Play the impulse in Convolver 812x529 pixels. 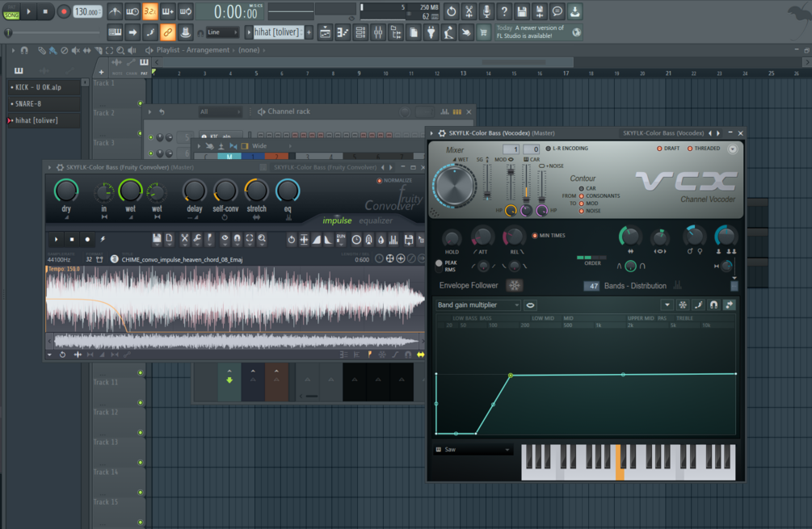(56, 239)
